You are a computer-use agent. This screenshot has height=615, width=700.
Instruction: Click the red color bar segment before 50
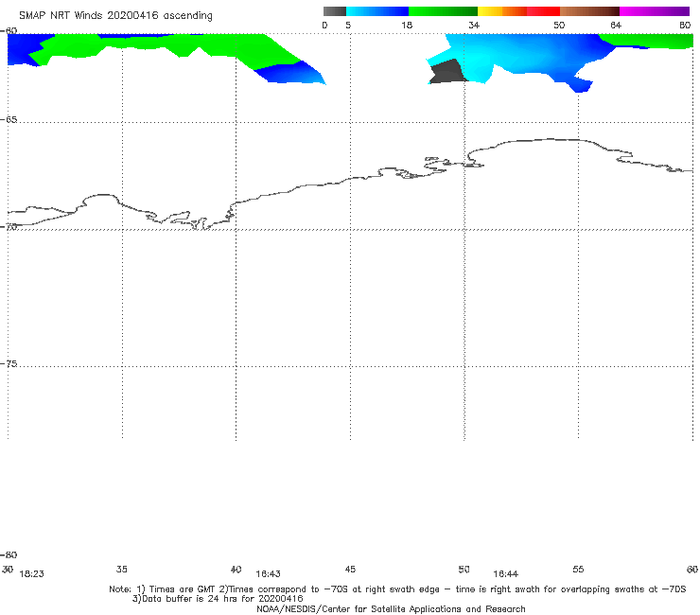coord(543,11)
